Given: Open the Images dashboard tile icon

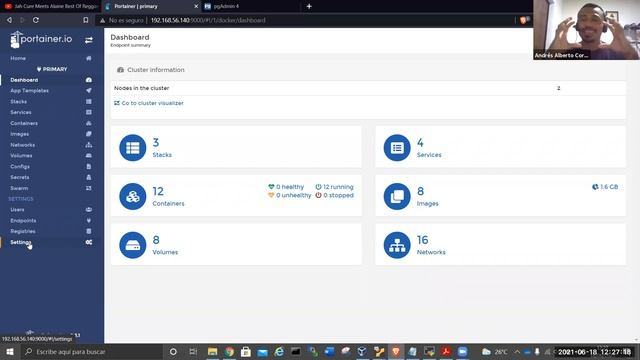Looking at the screenshot, I should (397, 196).
